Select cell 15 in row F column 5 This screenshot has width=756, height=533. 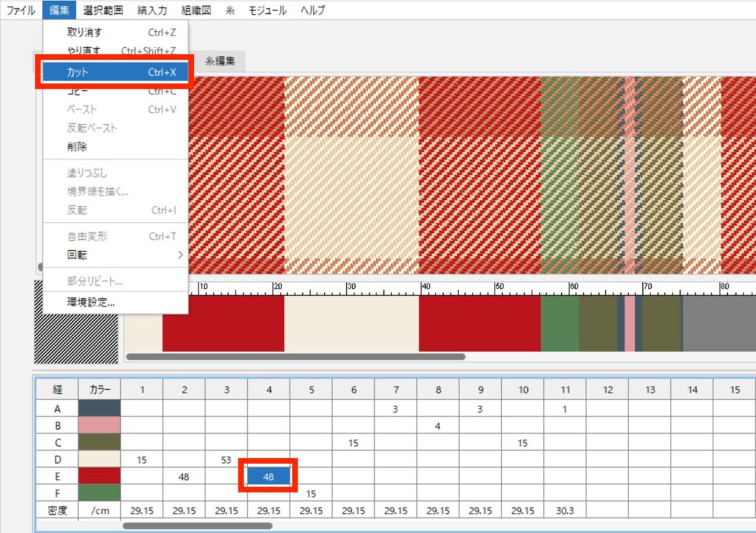[311, 493]
